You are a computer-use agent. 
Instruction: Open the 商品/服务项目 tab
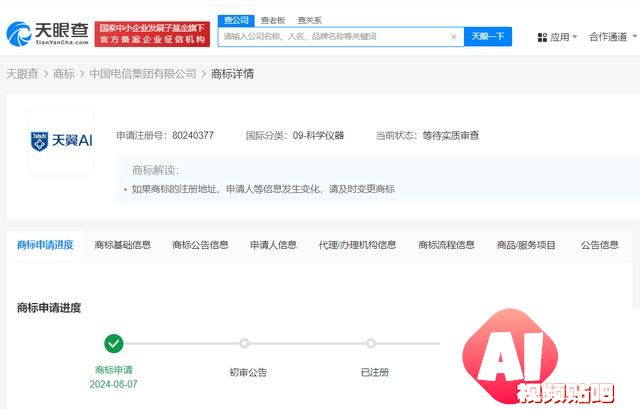click(526, 245)
